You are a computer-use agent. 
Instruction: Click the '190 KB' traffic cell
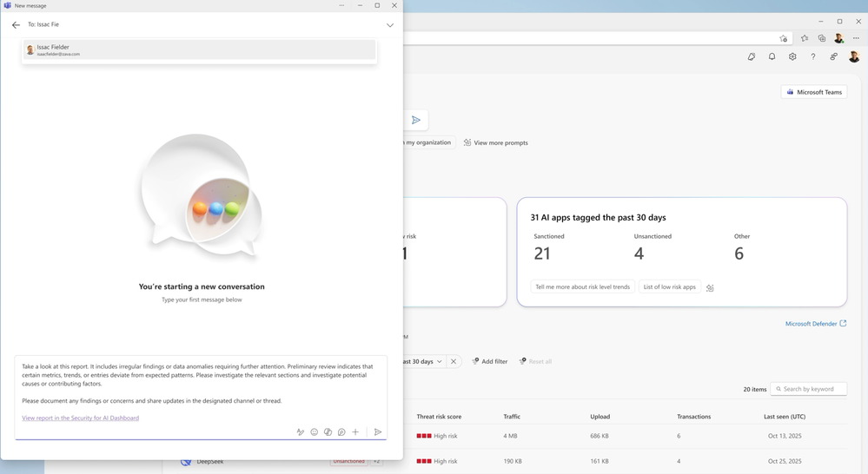click(512, 461)
